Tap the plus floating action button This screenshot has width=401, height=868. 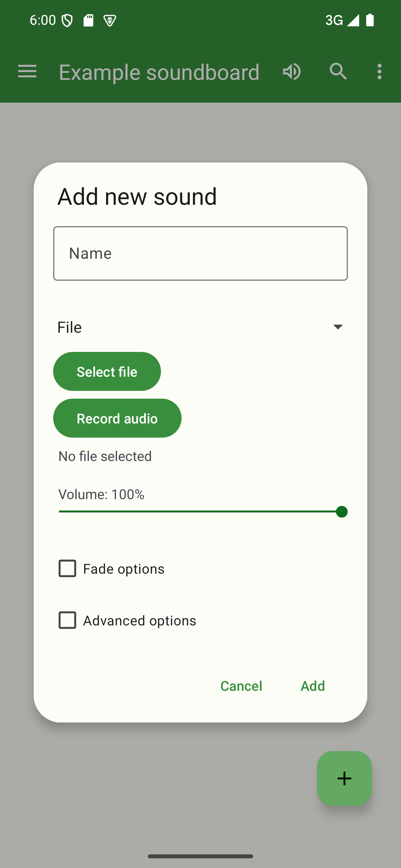coord(344,778)
